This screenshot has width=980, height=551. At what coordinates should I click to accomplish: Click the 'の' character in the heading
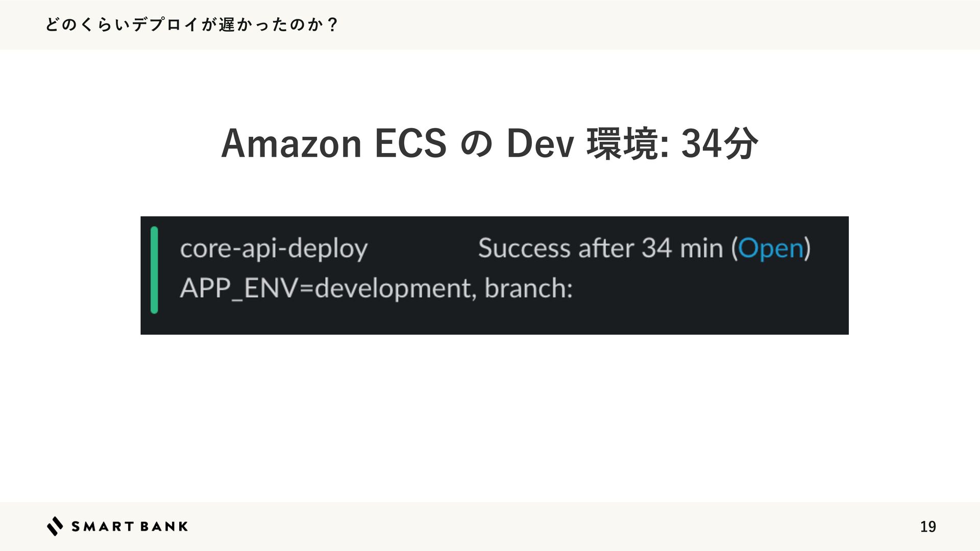[x=476, y=144]
